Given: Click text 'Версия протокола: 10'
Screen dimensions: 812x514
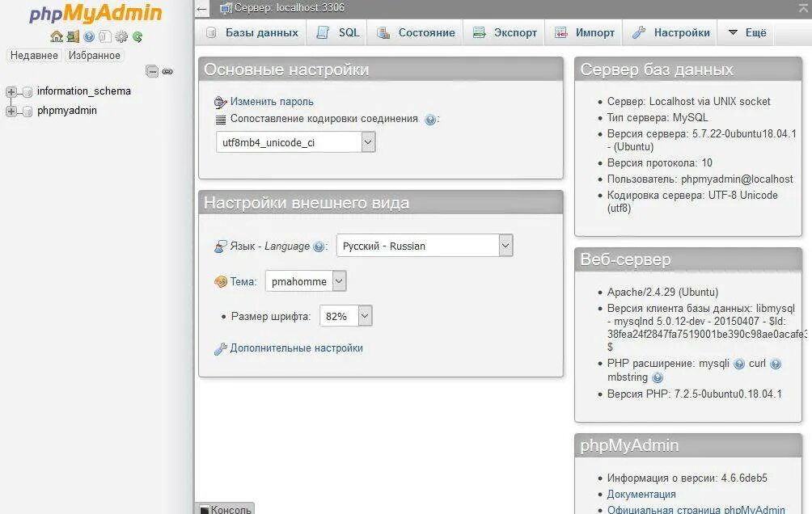Looking at the screenshot, I should point(660,163).
